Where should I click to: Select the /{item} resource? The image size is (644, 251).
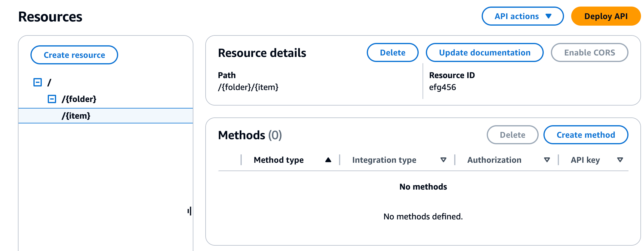click(x=77, y=116)
